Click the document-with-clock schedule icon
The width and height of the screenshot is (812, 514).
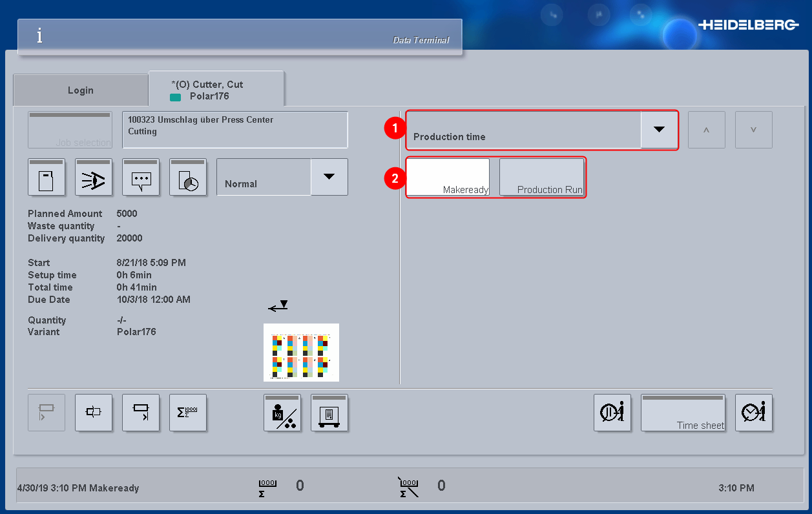pos(188,177)
